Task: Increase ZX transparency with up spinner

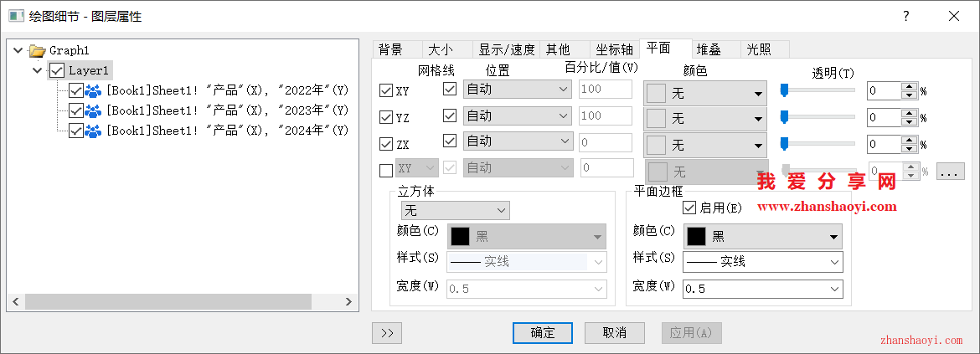Action: click(909, 140)
